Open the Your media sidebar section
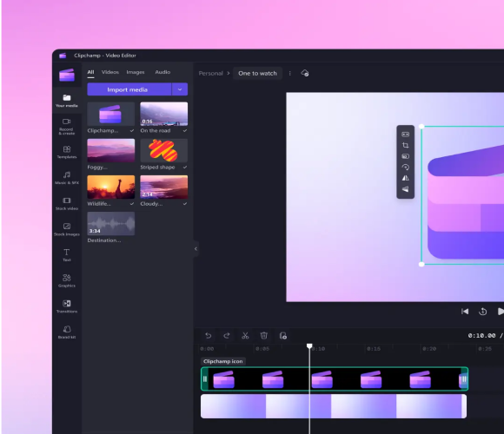Viewport: 504px width, 434px height. tap(67, 101)
